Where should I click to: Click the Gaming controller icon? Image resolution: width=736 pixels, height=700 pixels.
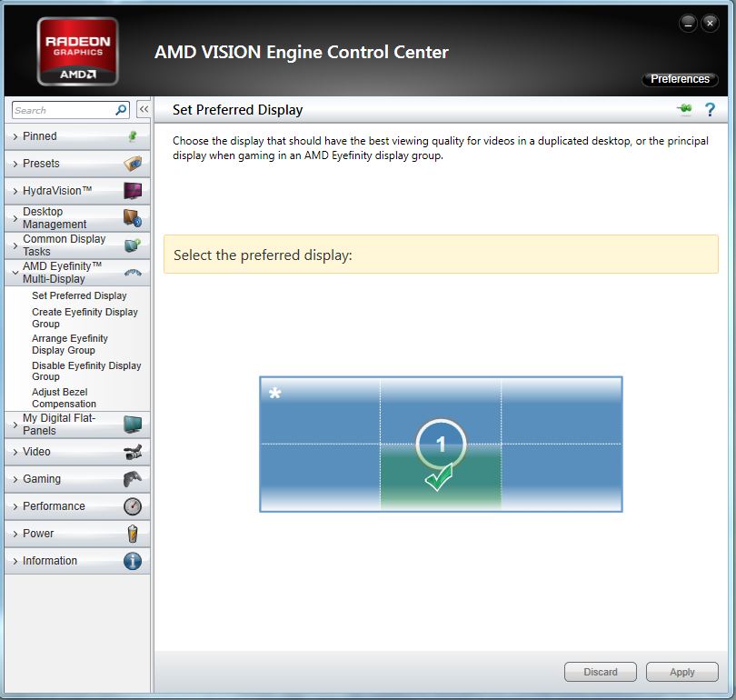point(133,479)
